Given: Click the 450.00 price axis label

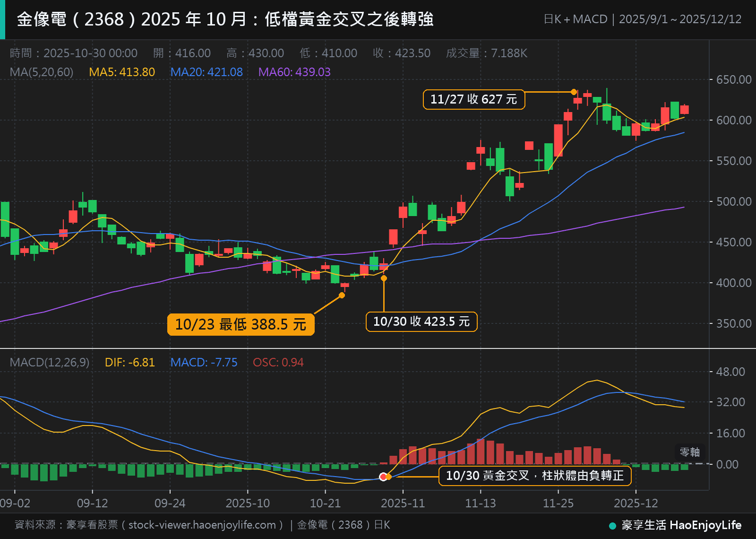Looking at the screenshot, I should (x=734, y=242).
